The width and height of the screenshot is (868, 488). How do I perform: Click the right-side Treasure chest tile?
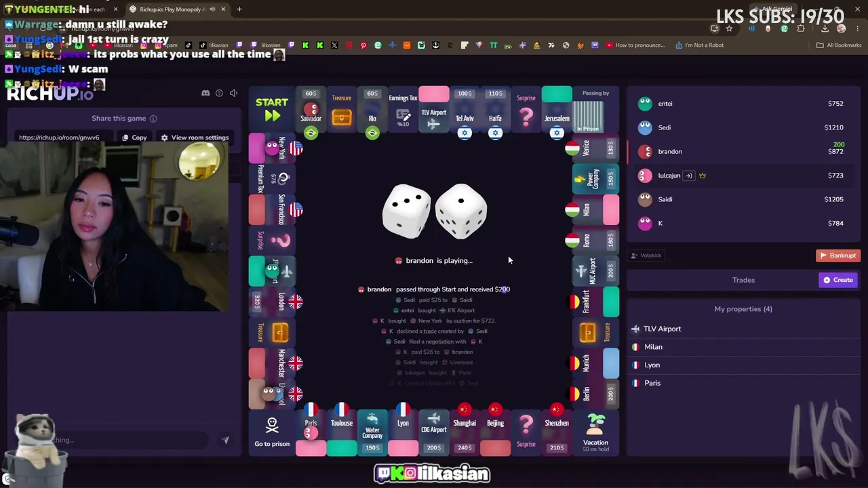tap(596, 332)
